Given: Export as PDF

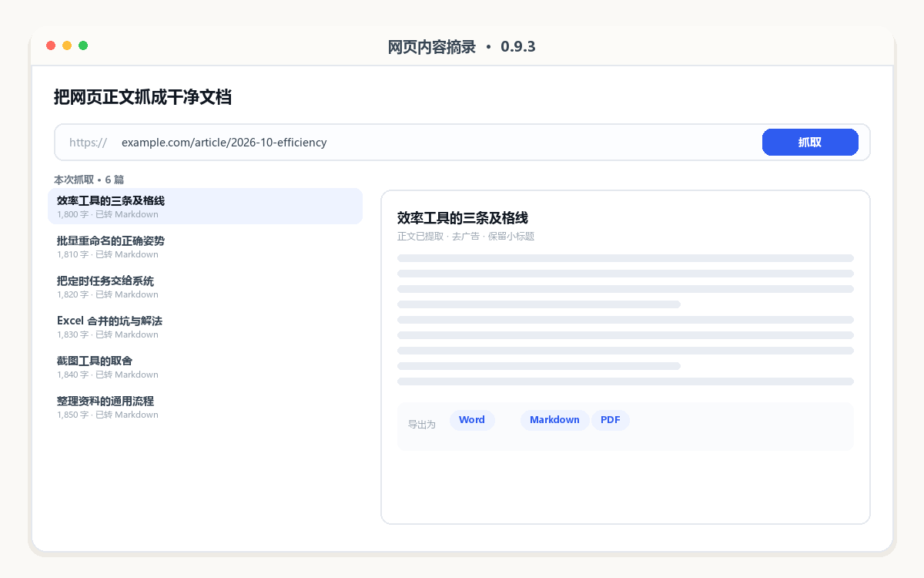Looking at the screenshot, I should (611, 420).
